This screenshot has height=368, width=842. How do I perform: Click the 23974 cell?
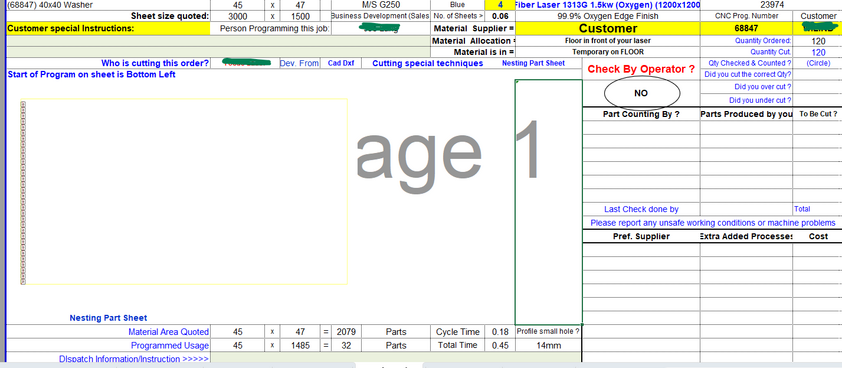point(772,5)
